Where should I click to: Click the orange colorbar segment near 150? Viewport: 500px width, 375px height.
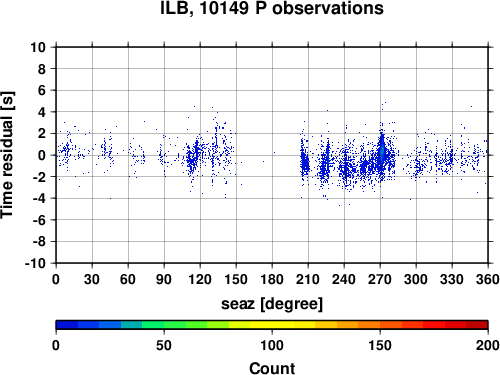click(x=380, y=325)
